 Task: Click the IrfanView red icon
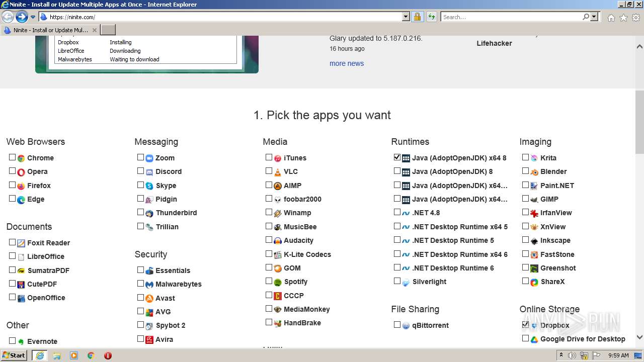534,213
